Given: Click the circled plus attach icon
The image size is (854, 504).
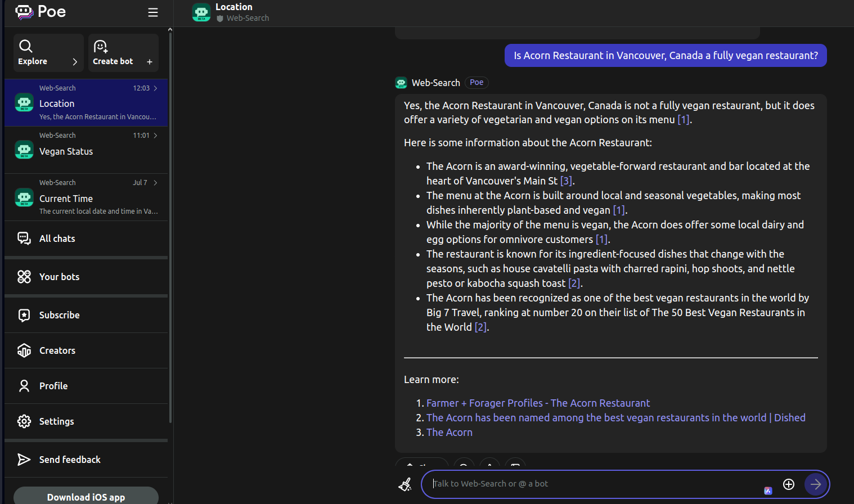Looking at the screenshot, I should pyautogui.click(x=789, y=484).
